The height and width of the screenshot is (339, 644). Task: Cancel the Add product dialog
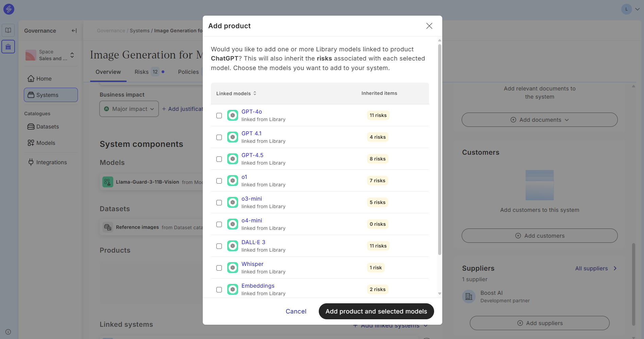point(296,311)
